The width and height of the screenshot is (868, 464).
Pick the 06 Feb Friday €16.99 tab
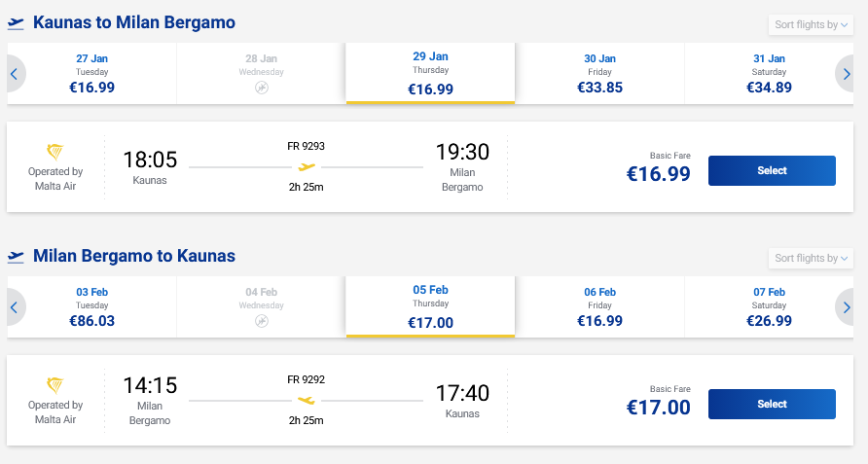[x=599, y=307]
